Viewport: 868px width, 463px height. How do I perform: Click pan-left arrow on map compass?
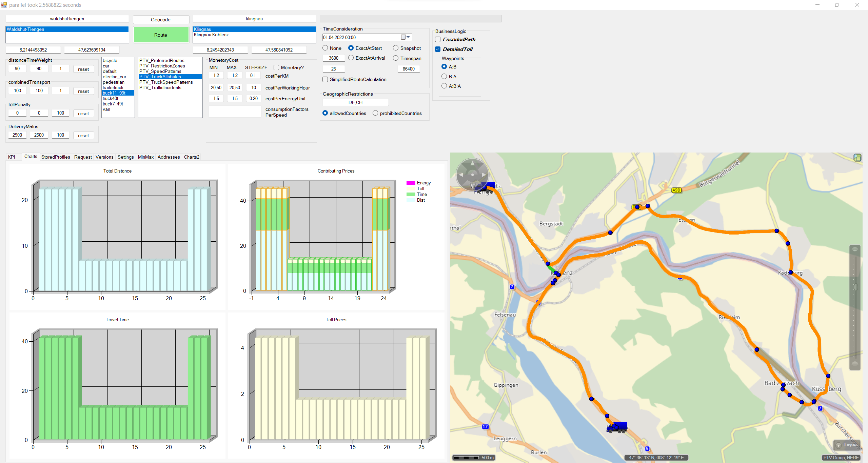460,175
